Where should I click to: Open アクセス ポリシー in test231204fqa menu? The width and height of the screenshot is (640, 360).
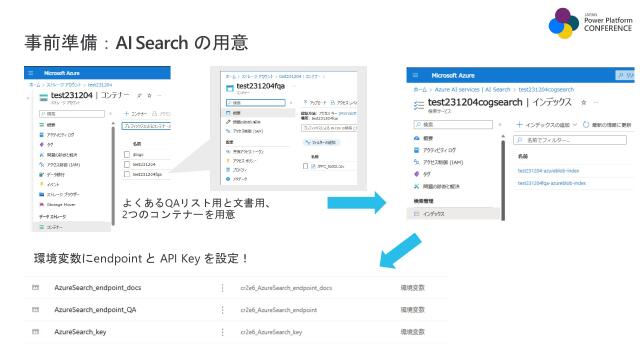(244, 161)
